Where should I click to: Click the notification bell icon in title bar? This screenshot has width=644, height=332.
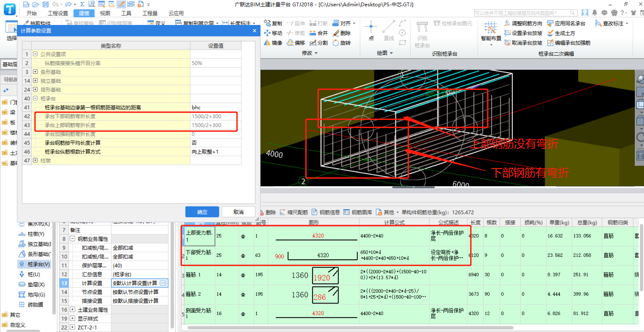(595, 13)
